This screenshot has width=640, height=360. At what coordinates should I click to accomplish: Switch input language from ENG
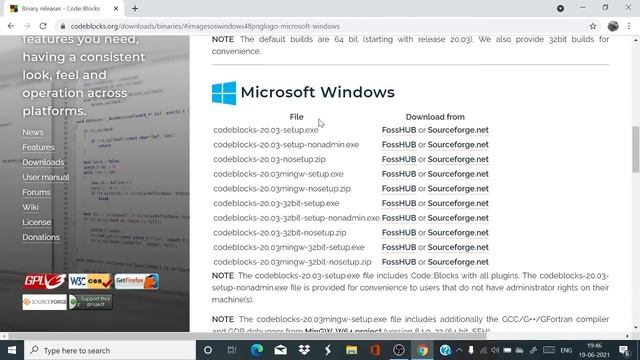click(566, 350)
